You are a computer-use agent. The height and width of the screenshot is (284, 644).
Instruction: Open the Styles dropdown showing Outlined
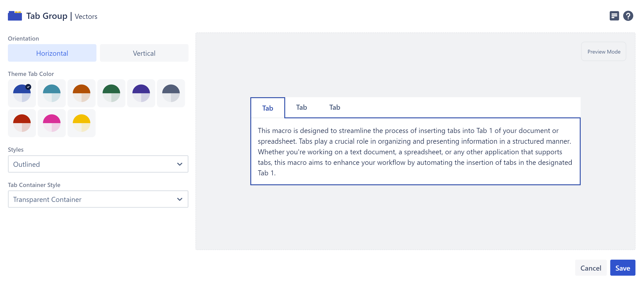[98, 164]
